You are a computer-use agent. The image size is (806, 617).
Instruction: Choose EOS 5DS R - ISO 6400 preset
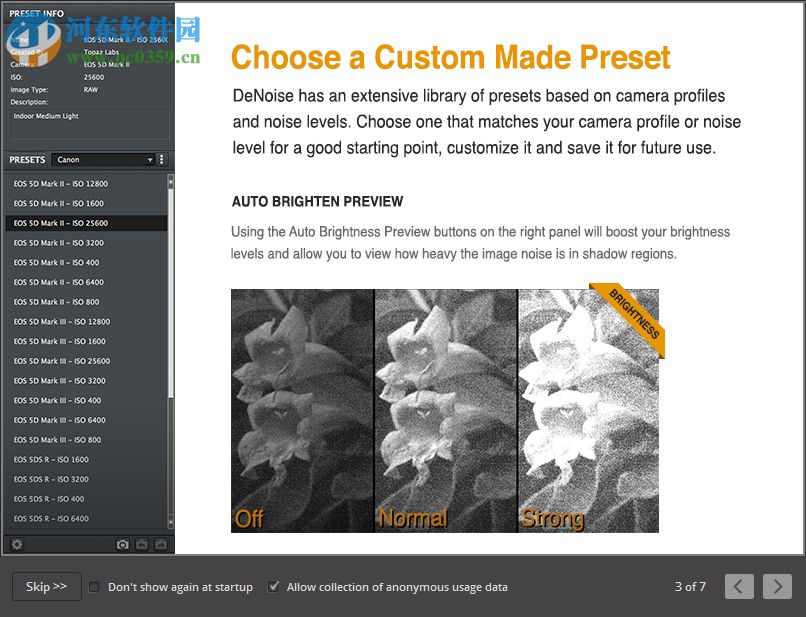86,519
